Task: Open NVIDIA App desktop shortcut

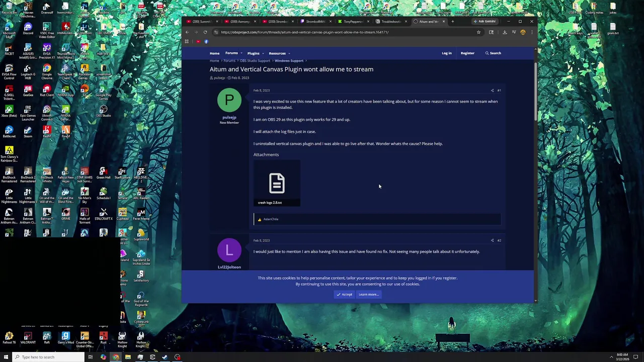Action: (x=65, y=90)
